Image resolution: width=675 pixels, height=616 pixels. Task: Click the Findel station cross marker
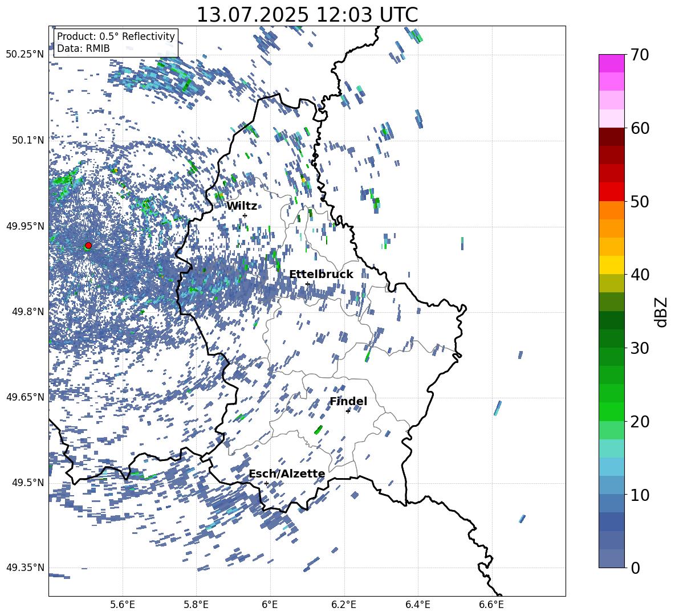(348, 411)
